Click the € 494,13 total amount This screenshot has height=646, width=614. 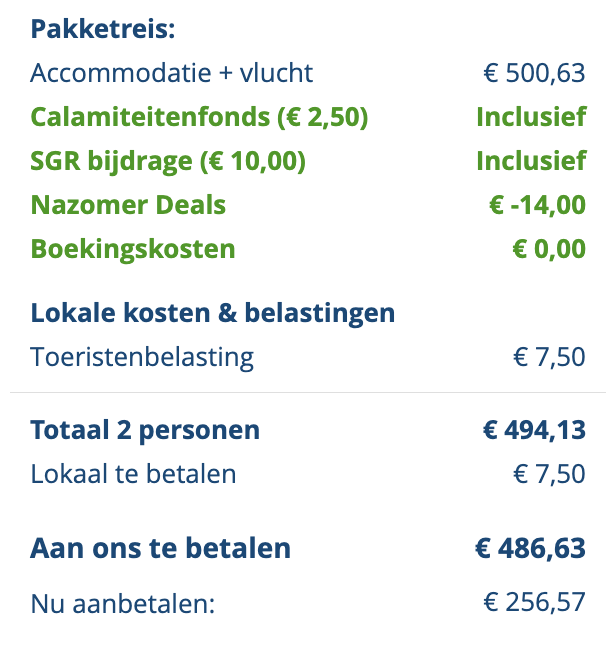[x=533, y=430]
